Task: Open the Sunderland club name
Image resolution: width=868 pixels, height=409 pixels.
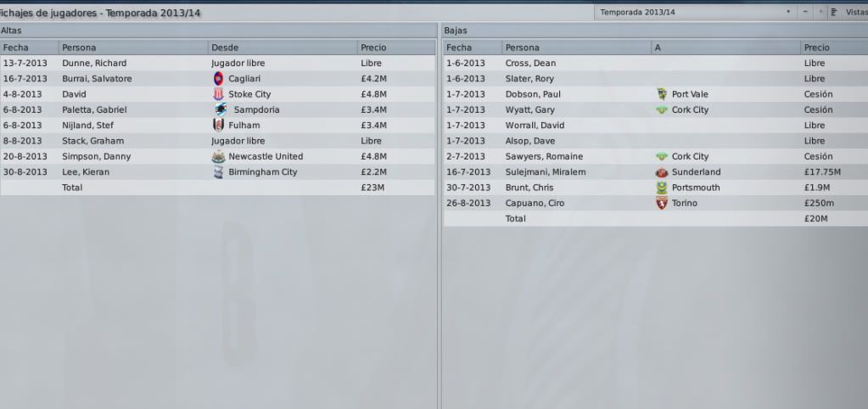Action: click(697, 172)
